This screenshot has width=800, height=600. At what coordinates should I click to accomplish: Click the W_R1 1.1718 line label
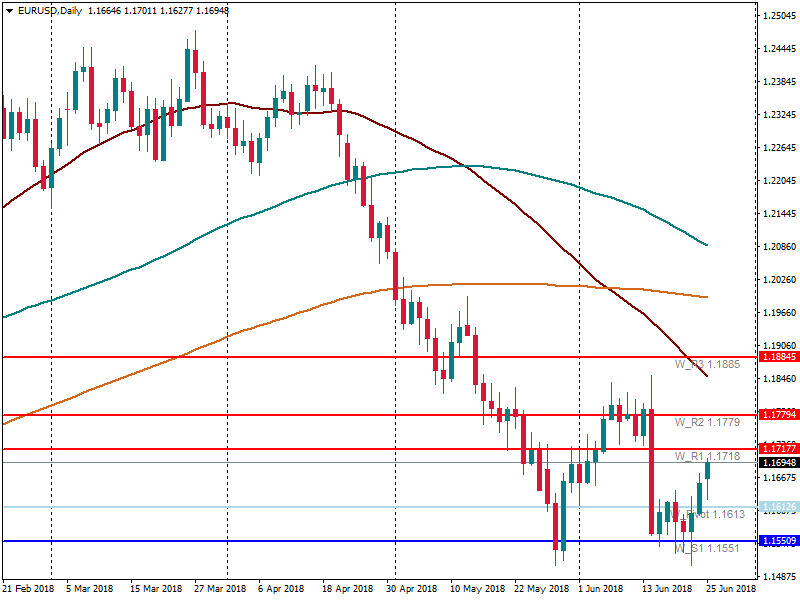tap(707, 456)
